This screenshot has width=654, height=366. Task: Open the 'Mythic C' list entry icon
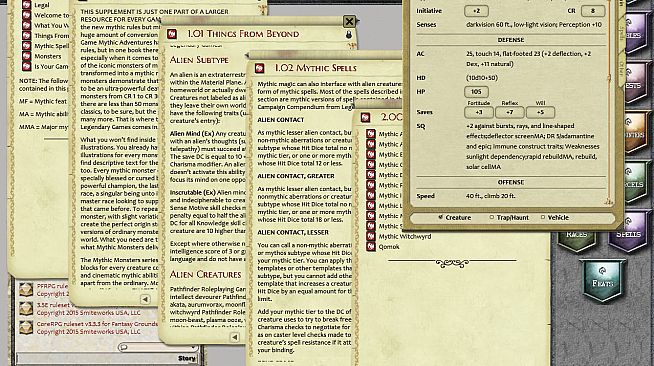[371, 165]
